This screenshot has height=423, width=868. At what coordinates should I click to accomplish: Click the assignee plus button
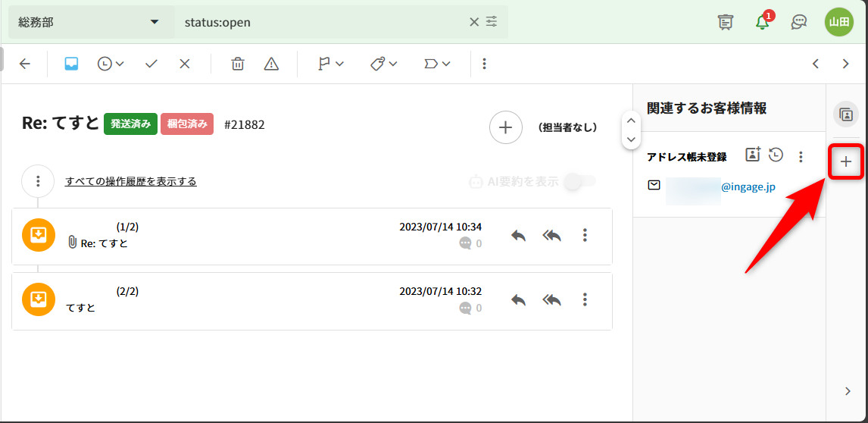[506, 127]
